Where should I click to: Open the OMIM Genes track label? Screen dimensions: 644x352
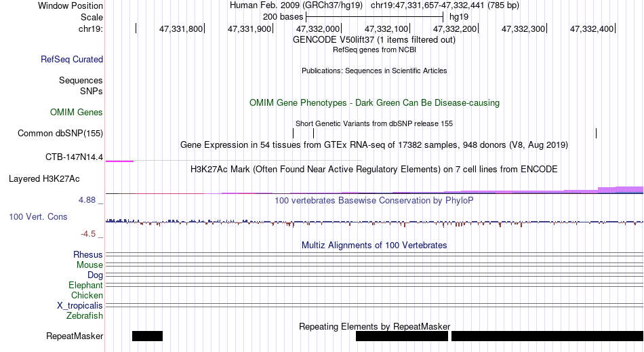[x=77, y=112]
